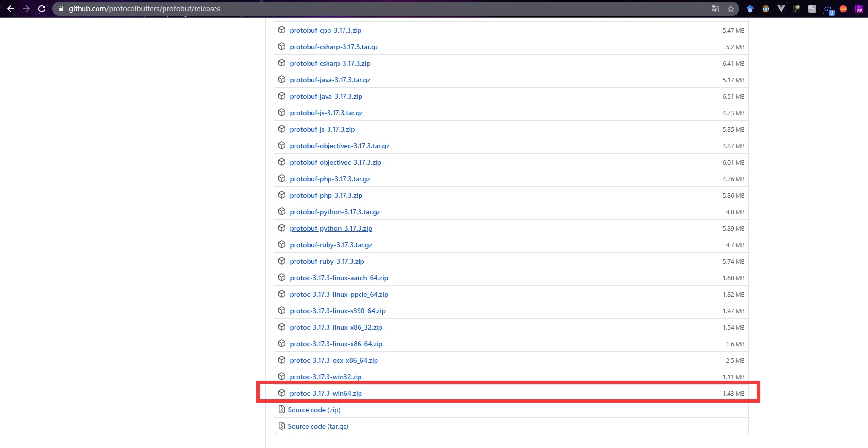Image resolution: width=868 pixels, height=448 pixels.
Task: Download protoc-3.17.3-win32.zip
Action: pos(326,377)
